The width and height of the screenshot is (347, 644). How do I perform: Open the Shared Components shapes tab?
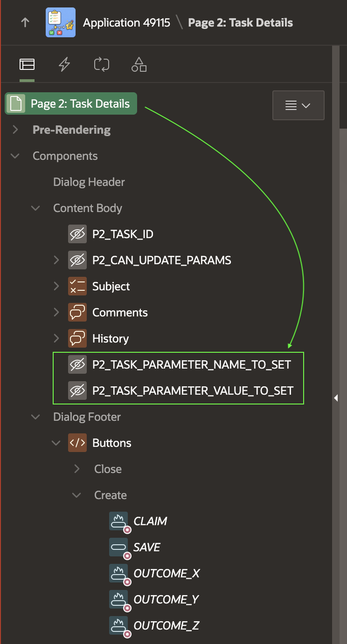click(139, 65)
